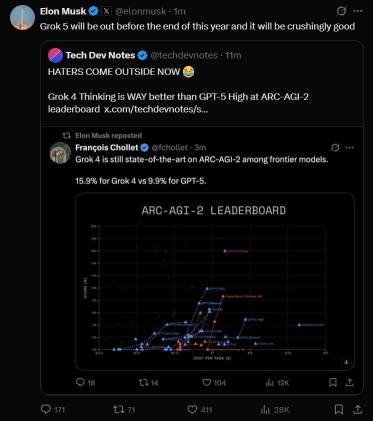Open more options on François Chollet's post
The image size is (373, 421).
point(349,147)
